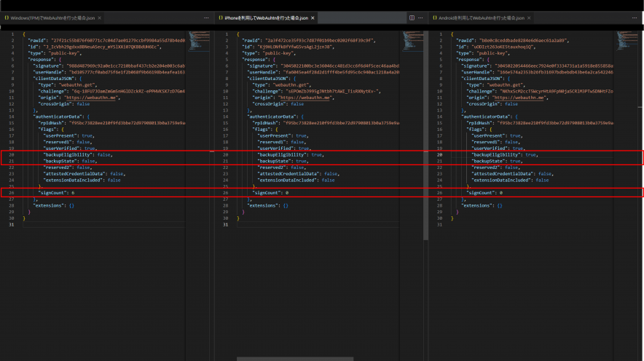
Task: Click the split editor icon in the tab bar
Action: 412,17
